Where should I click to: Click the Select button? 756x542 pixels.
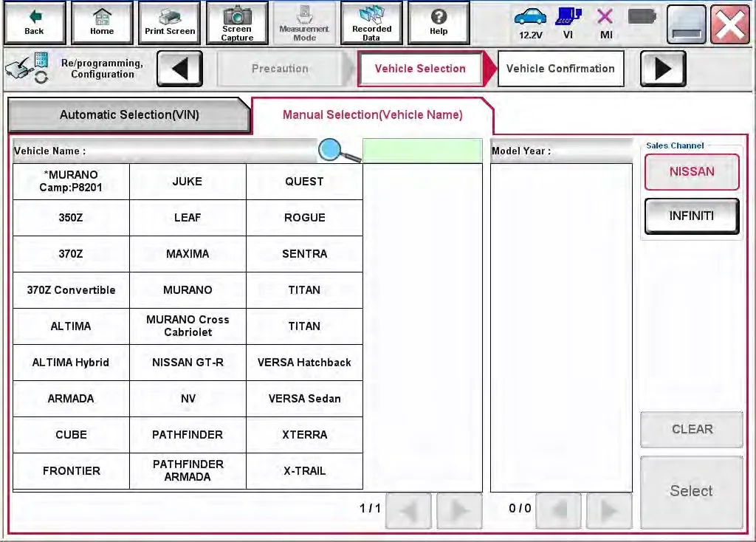pyautogui.click(x=691, y=491)
